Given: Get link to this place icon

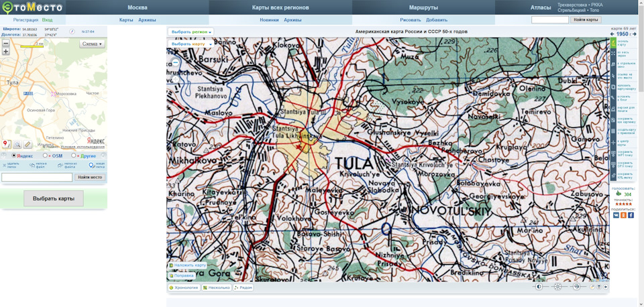Looking at the screenshot, I should pos(612,76).
